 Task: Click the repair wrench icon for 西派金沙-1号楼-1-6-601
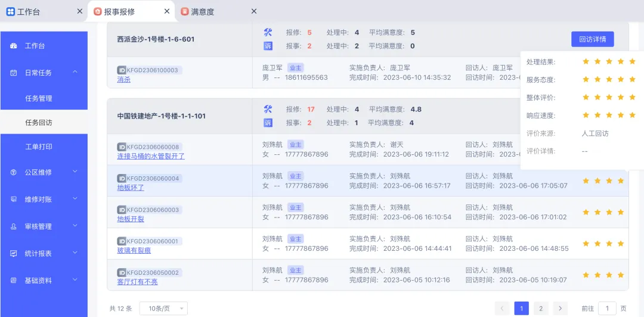pos(268,33)
